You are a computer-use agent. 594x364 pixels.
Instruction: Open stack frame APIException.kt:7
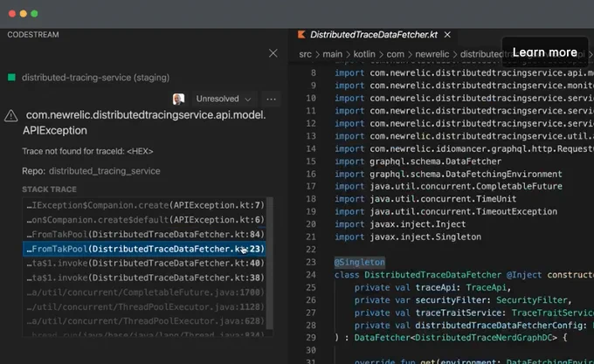pyautogui.click(x=146, y=205)
